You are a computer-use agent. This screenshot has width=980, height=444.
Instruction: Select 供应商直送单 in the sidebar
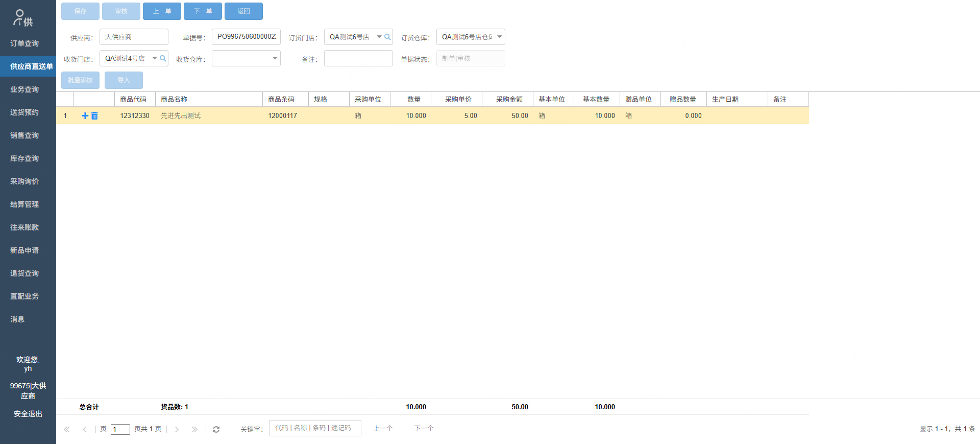(28, 66)
